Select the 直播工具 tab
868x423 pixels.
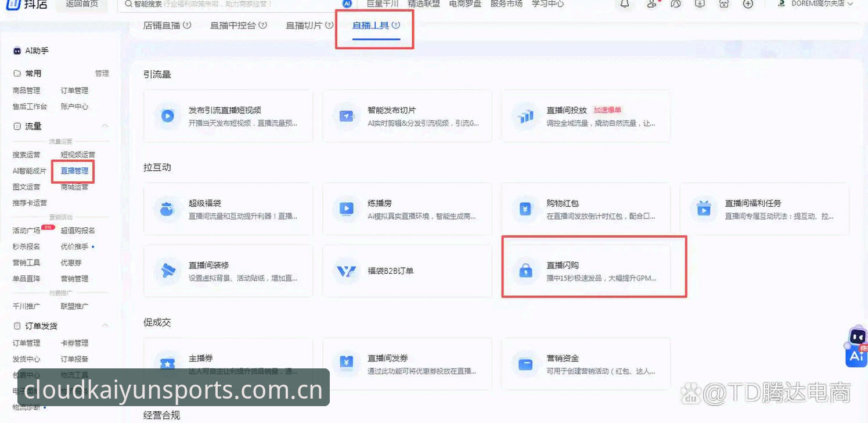(370, 26)
